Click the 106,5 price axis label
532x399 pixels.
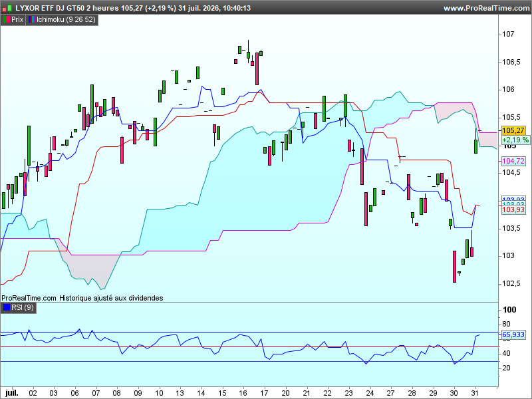point(511,62)
